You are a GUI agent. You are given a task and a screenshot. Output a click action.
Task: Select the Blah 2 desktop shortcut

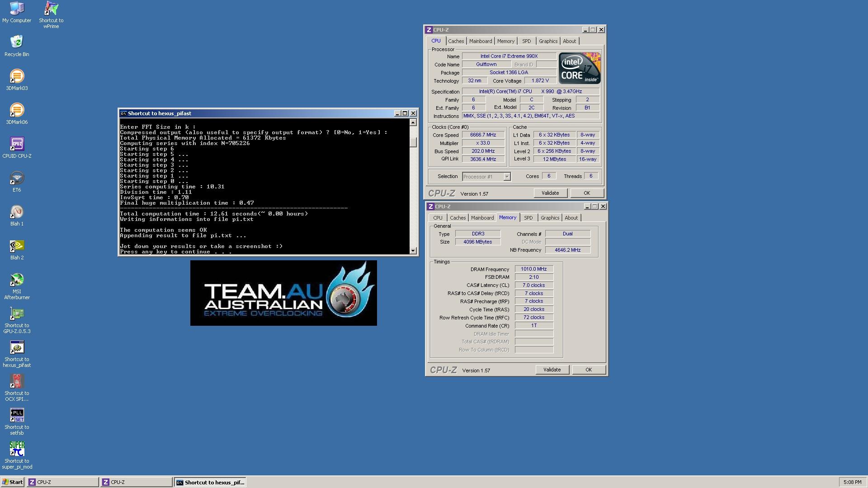pos(17,249)
